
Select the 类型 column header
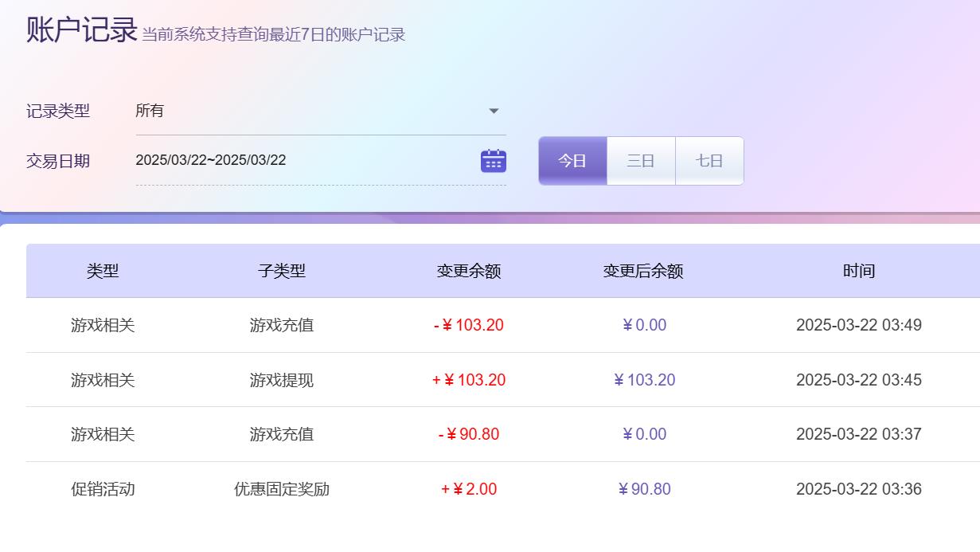pos(102,271)
